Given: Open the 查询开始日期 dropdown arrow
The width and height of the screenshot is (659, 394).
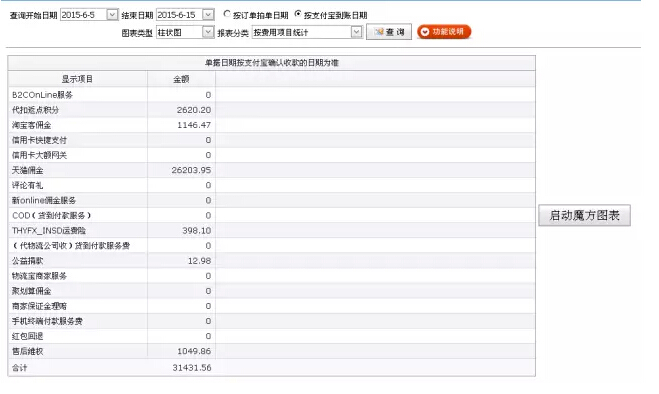Looking at the screenshot, I should pyautogui.click(x=112, y=15).
